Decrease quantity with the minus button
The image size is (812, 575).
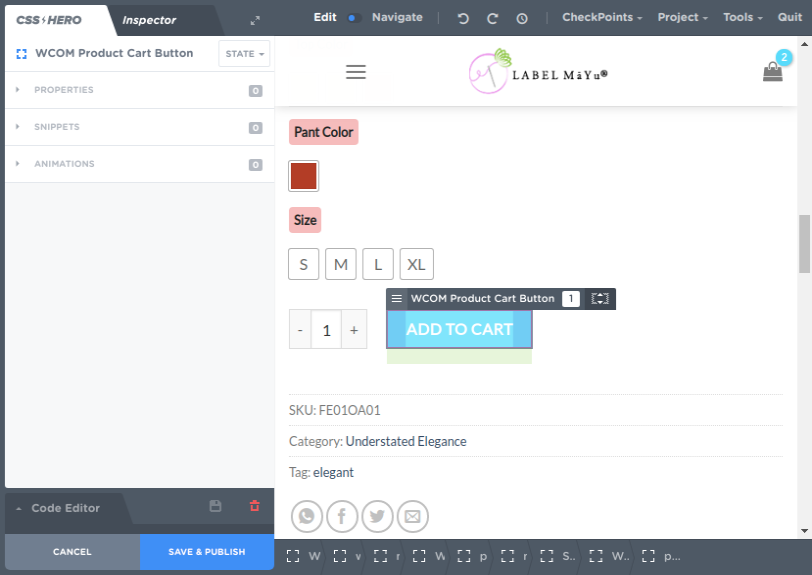(x=300, y=329)
